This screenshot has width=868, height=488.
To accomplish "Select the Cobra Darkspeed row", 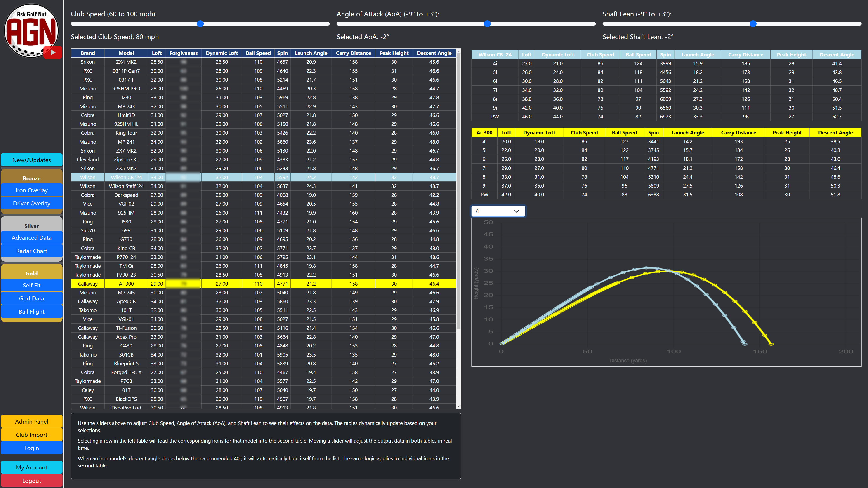I will click(126, 195).
